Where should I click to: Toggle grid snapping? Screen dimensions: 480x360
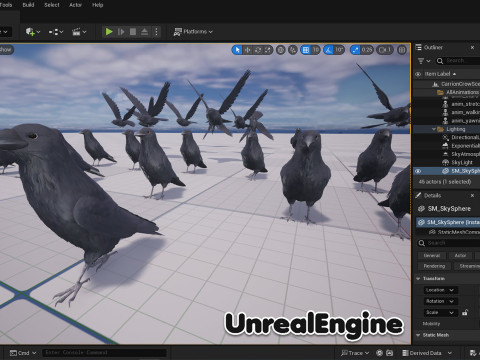pyautogui.click(x=305, y=50)
